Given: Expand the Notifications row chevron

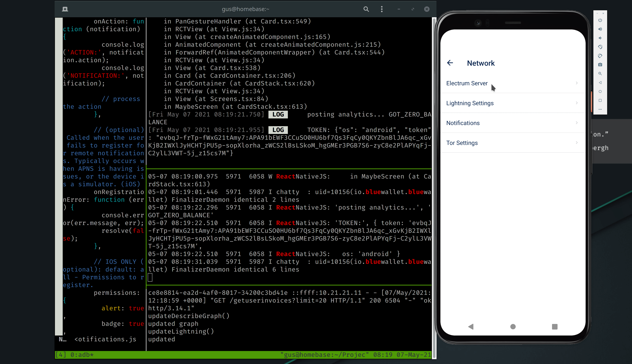Looking at the screenshot, I should (x=576, y=123).
